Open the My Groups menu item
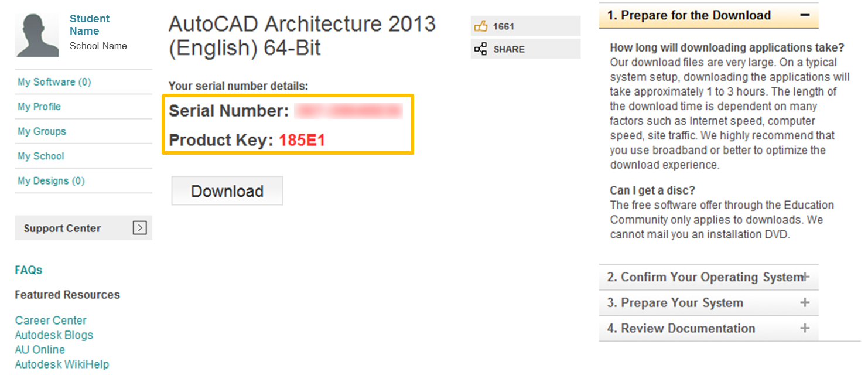 click(42, 131)
